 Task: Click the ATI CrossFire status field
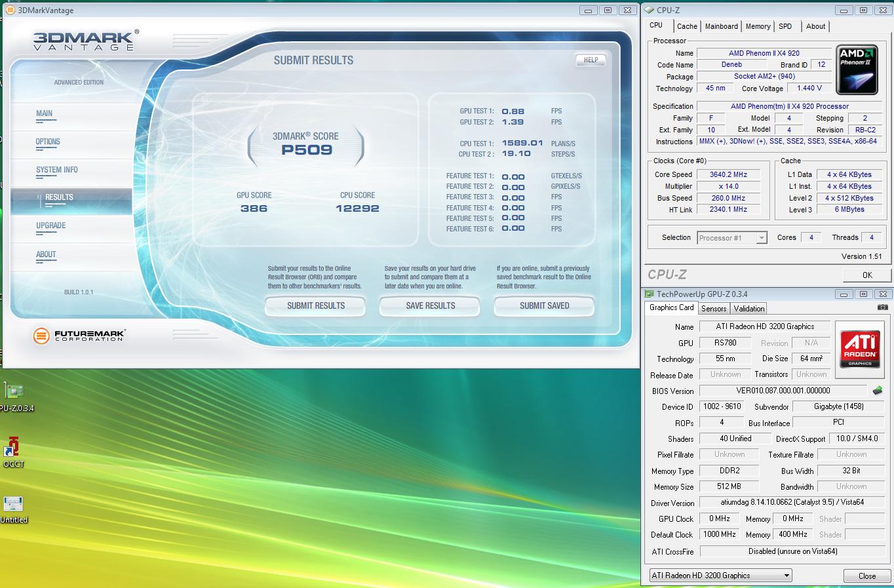[792, 551]
